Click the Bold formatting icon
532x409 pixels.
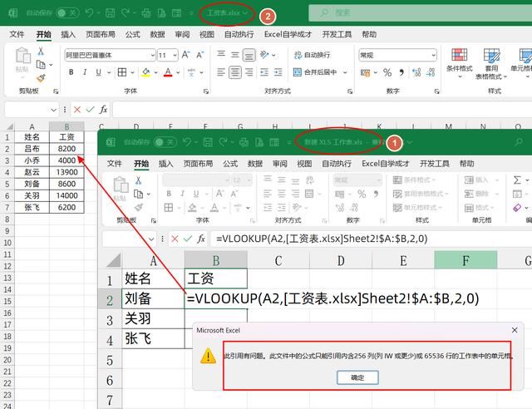(x=71, y=72)
